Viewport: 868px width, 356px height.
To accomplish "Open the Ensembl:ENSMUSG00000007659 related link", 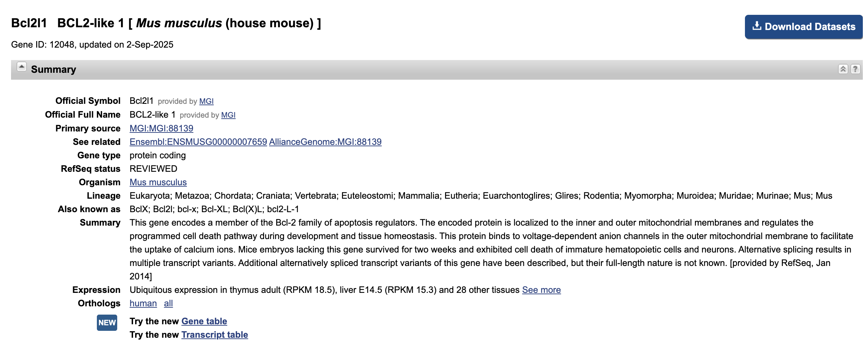I will point(197,141).
